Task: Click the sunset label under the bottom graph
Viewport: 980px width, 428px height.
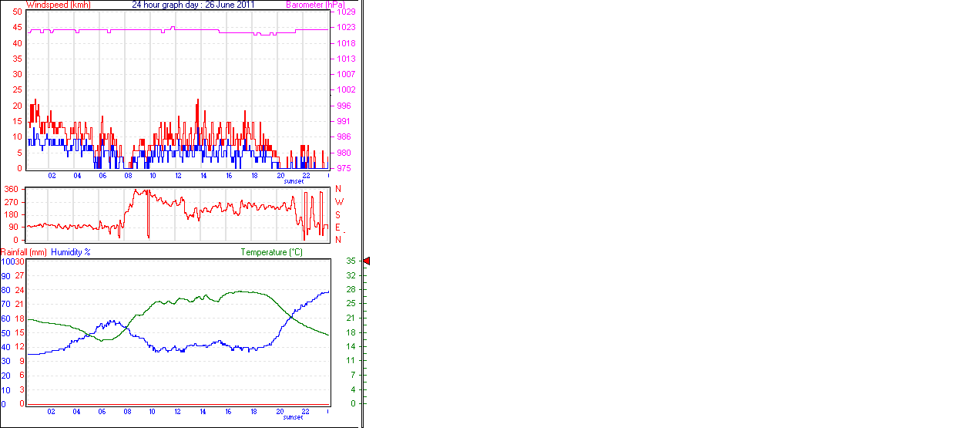Action: [x=293, y=417]
